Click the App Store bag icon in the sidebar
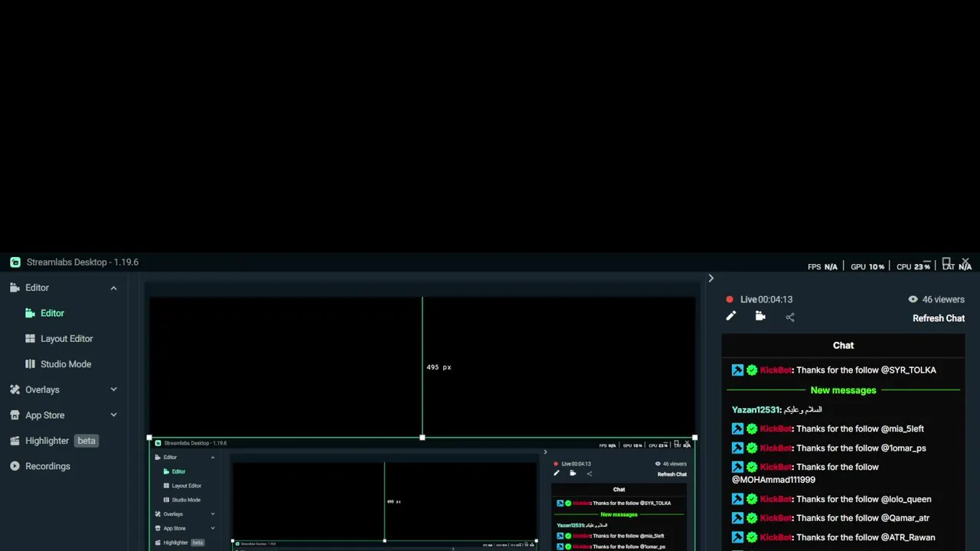Viewport: 980px width, 551px height. [15, 415]
